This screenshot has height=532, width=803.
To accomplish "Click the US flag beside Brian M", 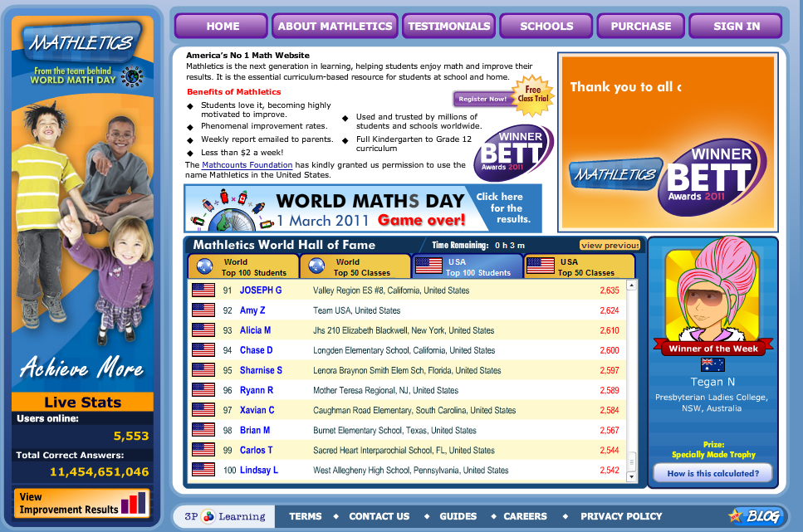I will 203,430.
